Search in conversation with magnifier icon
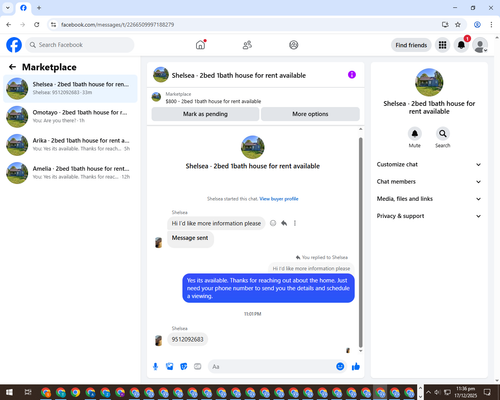Viewport: 500px width, 400px height. point(443,134)
